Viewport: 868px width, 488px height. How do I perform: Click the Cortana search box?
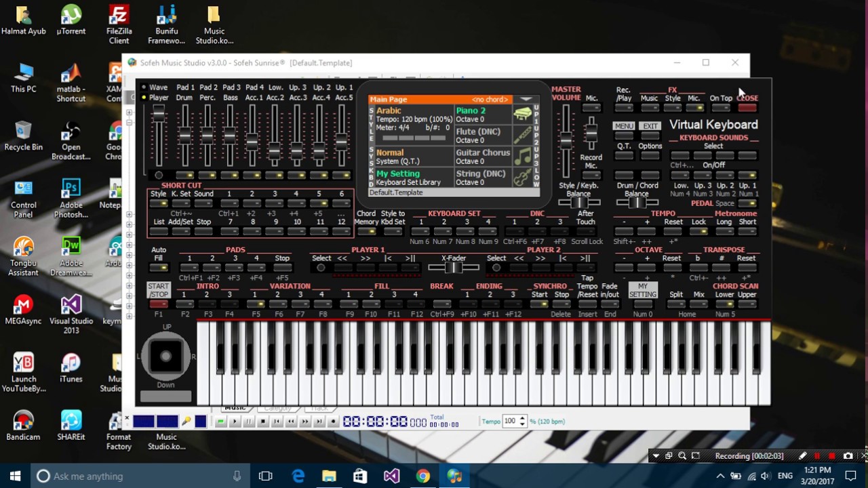point(142,476)
